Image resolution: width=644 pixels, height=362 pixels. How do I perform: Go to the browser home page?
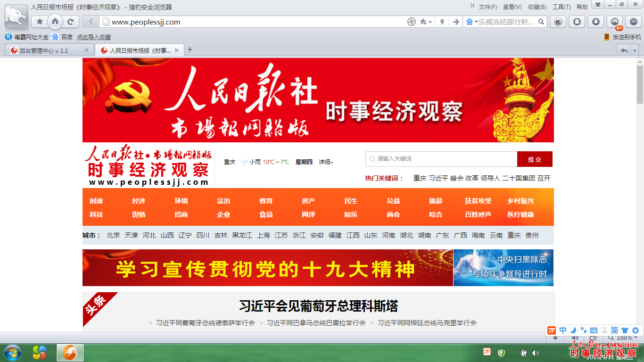pyautogui.click(x=55, y=22)
